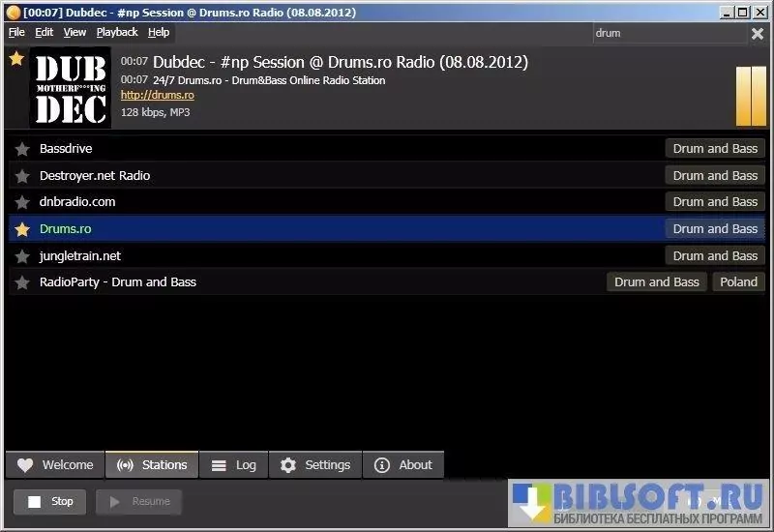774x532 pixels.
Task: Click the star next to RadioParty station
Action: point(22,282)
